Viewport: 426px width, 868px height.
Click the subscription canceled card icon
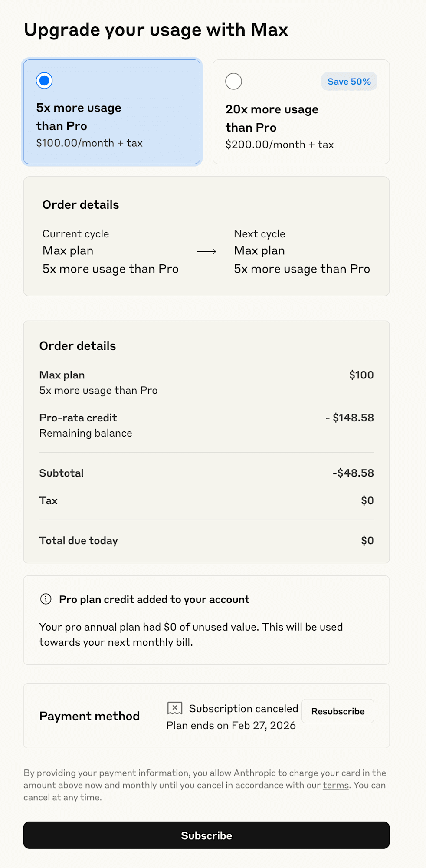[175, 708]
